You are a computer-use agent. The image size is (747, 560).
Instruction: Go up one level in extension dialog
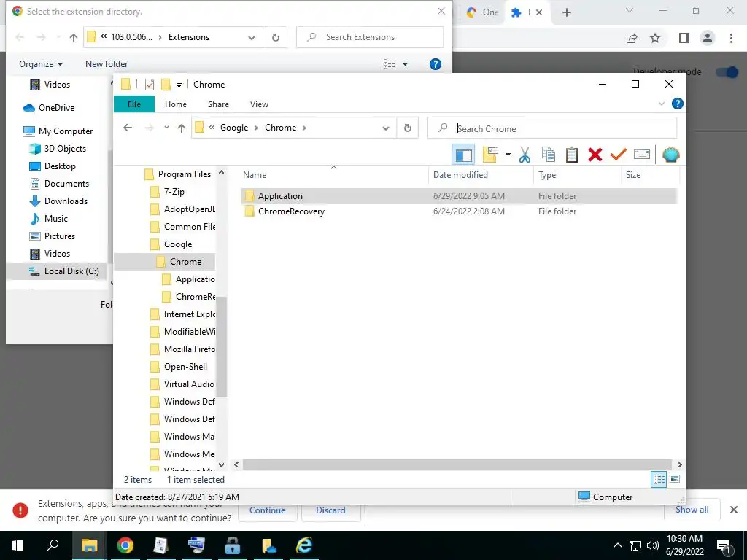click(74, 37)
